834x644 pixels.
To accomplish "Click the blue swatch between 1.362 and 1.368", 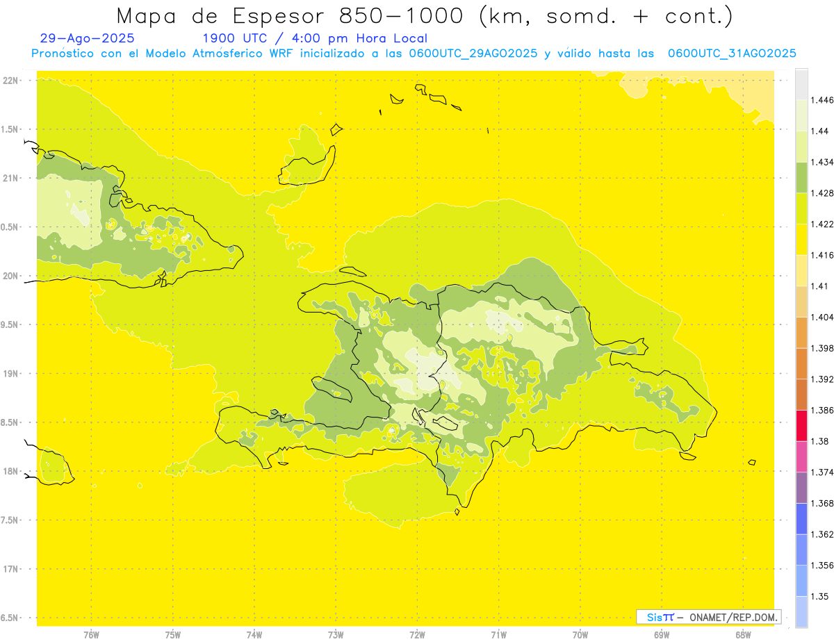I will click(x=801, y=518).
